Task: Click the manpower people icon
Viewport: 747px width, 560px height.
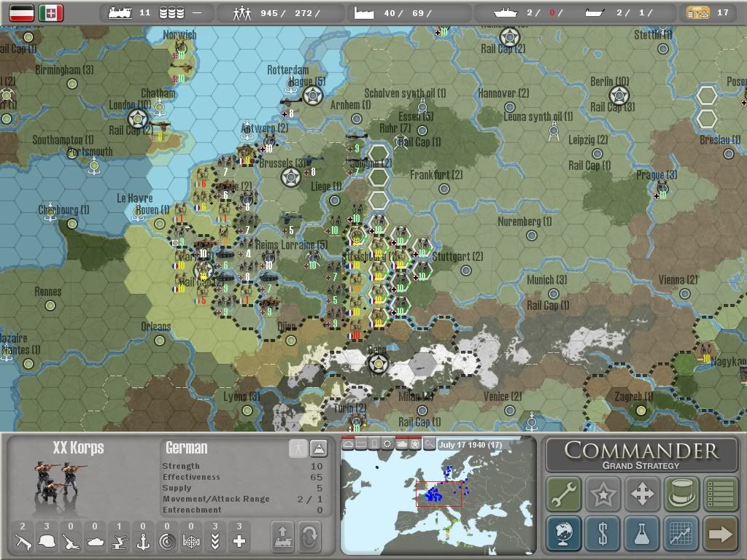Action: [242, 13]
